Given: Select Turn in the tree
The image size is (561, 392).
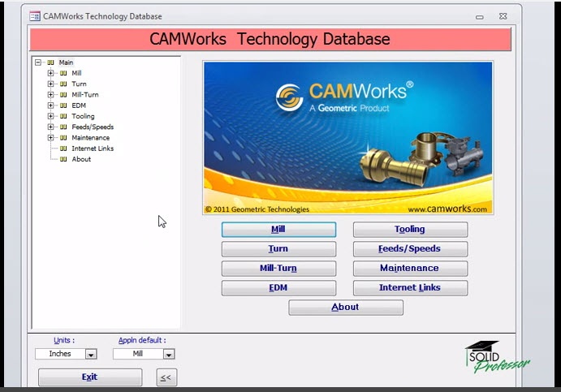Looking at the screenshot, I should coord(79,84).
